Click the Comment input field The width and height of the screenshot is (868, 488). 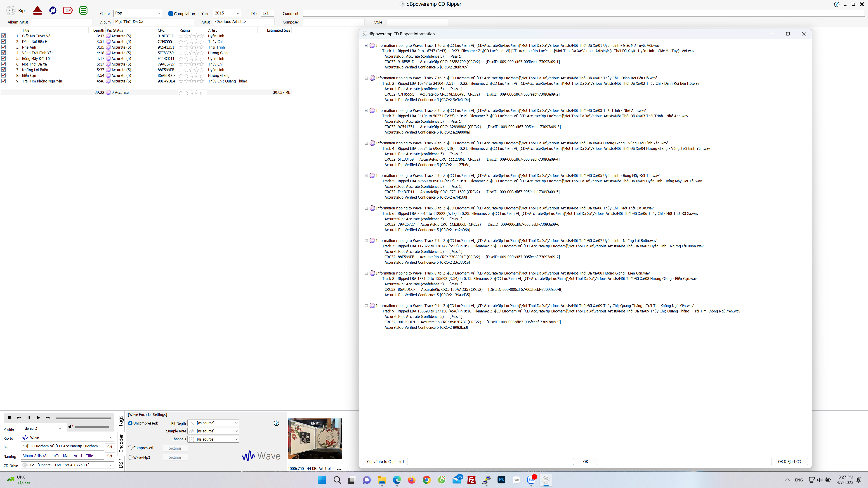(584, 13)
